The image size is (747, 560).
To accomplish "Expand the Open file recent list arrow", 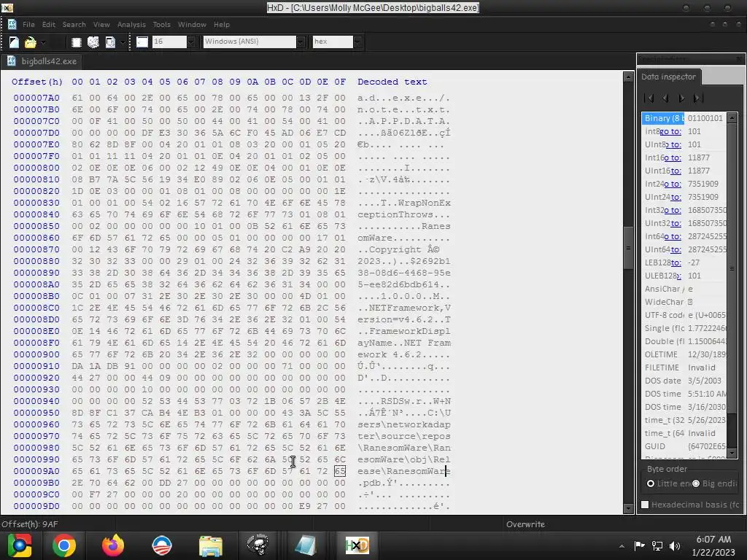I will point(43,42).
